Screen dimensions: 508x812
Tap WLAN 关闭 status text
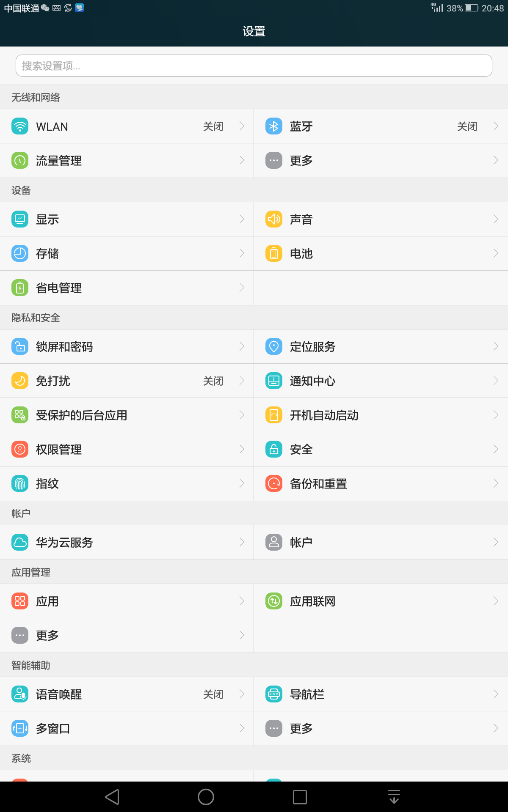pos(213,126)
